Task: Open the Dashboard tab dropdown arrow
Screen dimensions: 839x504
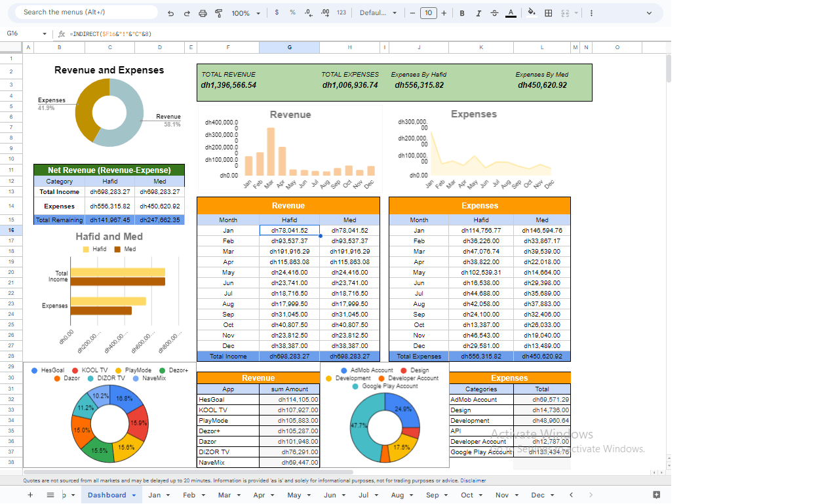Action: (x=134, y=495)
